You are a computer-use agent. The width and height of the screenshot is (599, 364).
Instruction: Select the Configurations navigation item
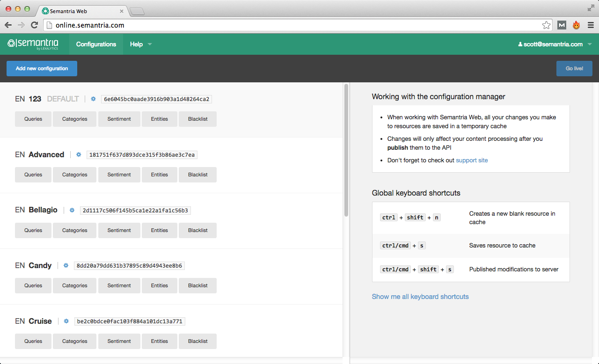coord(96,44)
